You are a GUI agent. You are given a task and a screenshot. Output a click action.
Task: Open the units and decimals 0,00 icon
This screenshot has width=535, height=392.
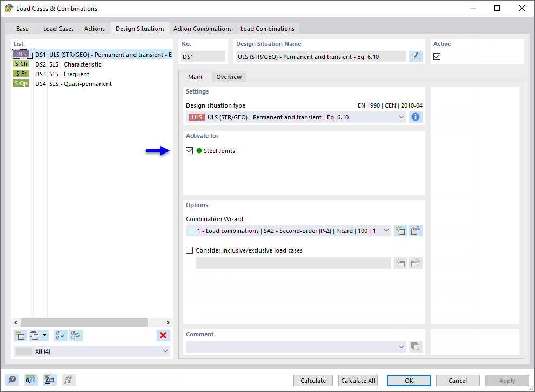coord(31,380)
